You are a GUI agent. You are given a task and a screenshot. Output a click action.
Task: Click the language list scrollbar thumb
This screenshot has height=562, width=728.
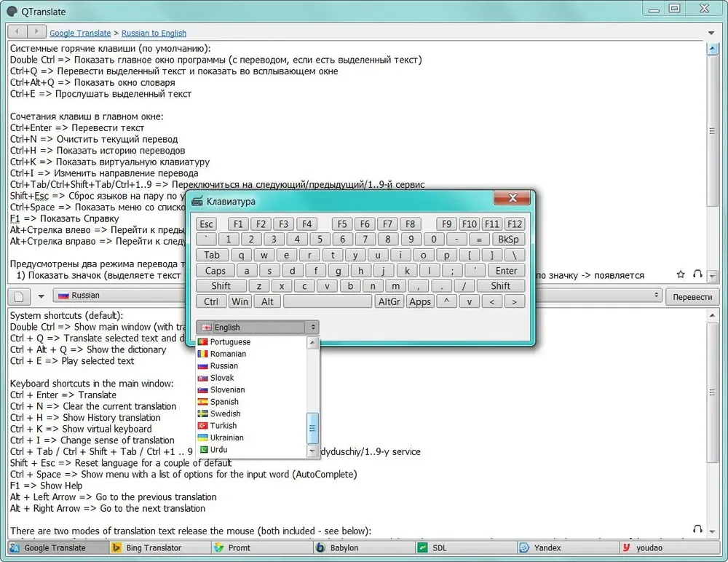click(312, 428)
